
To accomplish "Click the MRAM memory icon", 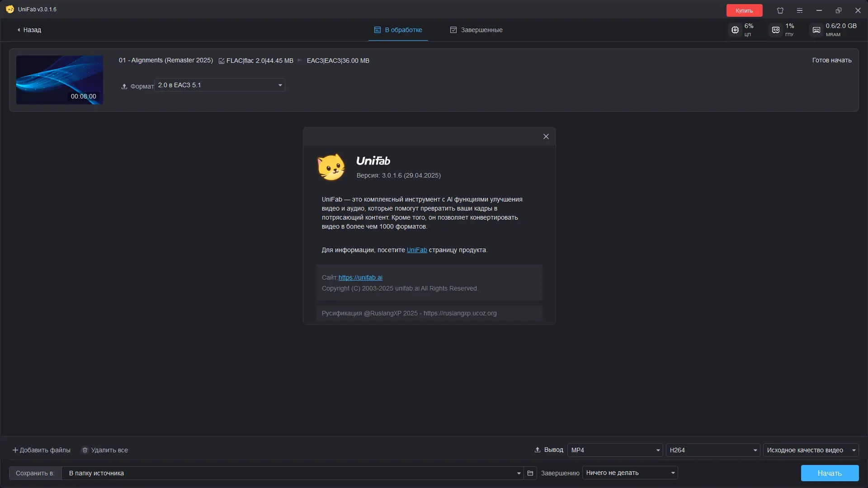I will (816, 30).
